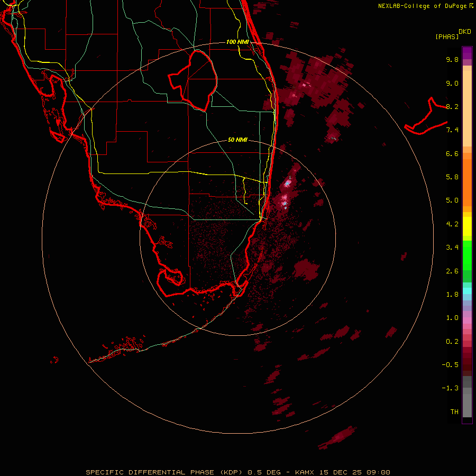Select the 7.4 legend value
Image resolution: width=476 pixels, height=476 pixels.
(x=452, y=130)
